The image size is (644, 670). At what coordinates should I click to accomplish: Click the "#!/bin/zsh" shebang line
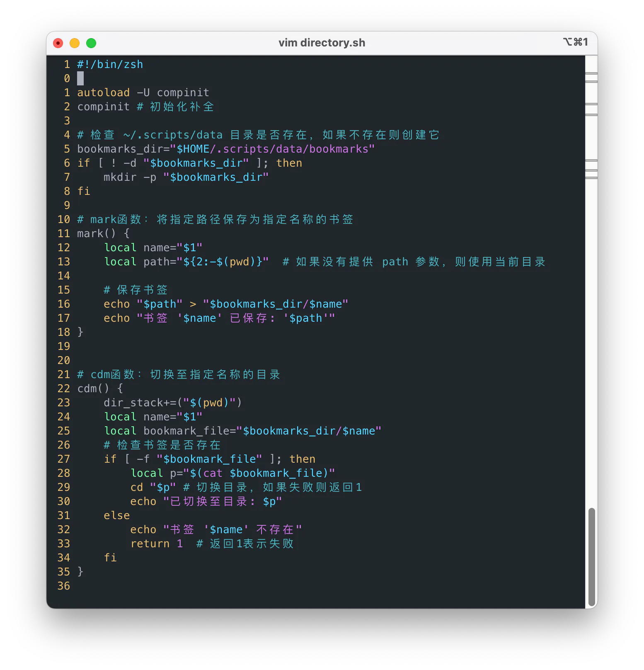[110, 65]
